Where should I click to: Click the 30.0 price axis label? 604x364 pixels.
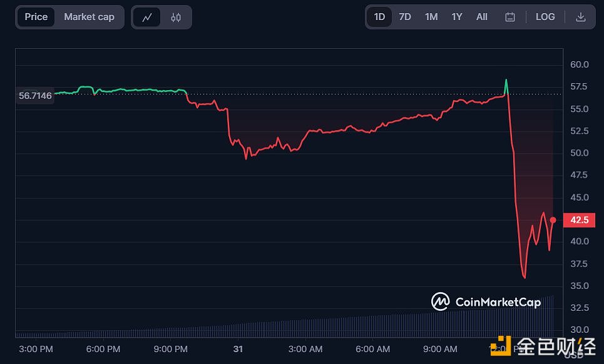point(580,330)
